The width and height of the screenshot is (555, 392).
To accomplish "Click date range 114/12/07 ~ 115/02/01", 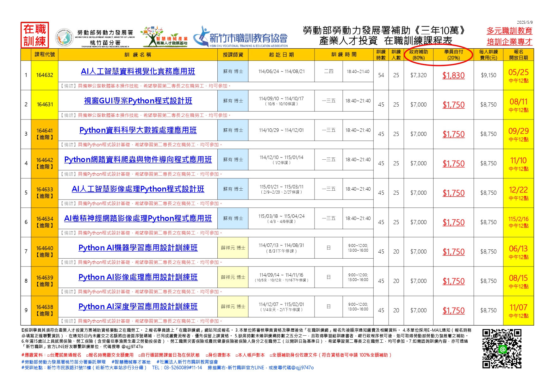I will (x=281, y=304).
